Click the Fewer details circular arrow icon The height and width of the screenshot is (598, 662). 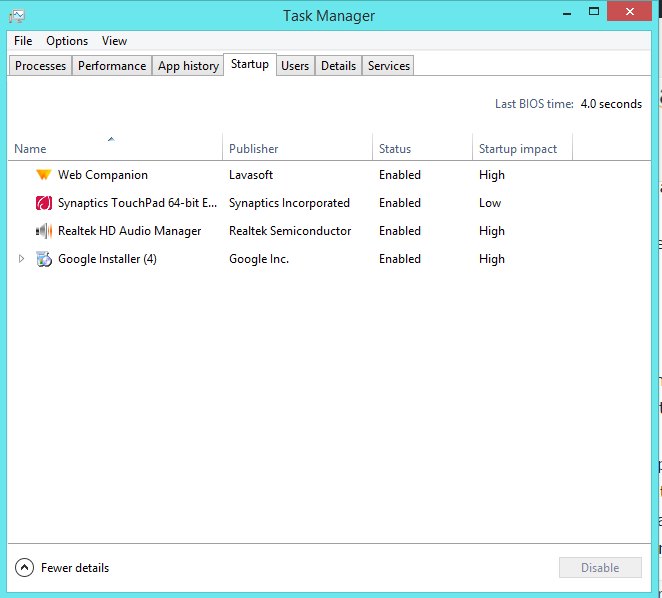click(x=24, y=568)
